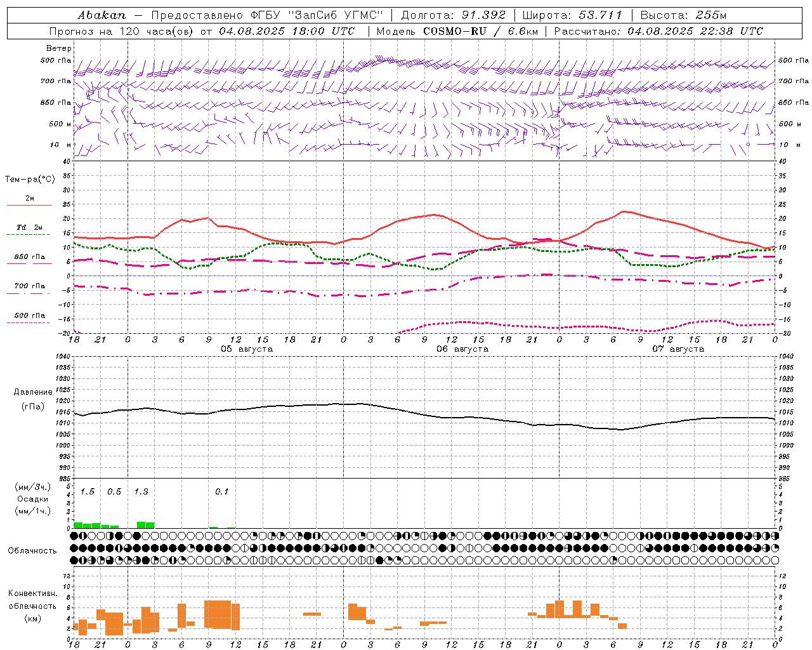Click the '07 августа' date label
Image resolution: width=812 pixels, height=650 pixels.
678,349
